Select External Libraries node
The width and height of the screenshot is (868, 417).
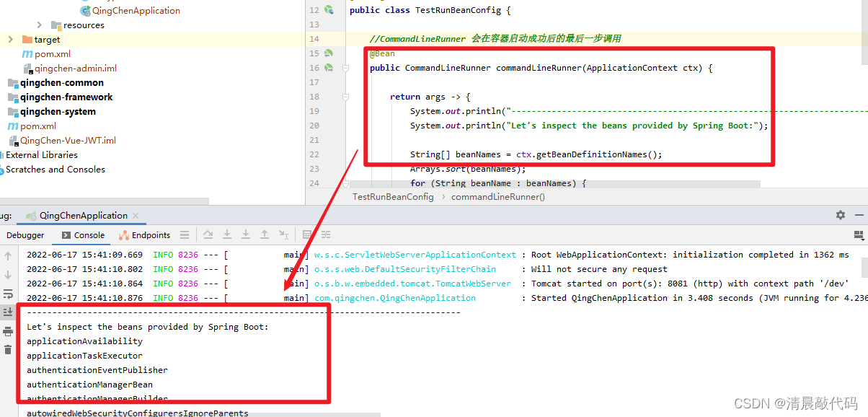point(42,155)
